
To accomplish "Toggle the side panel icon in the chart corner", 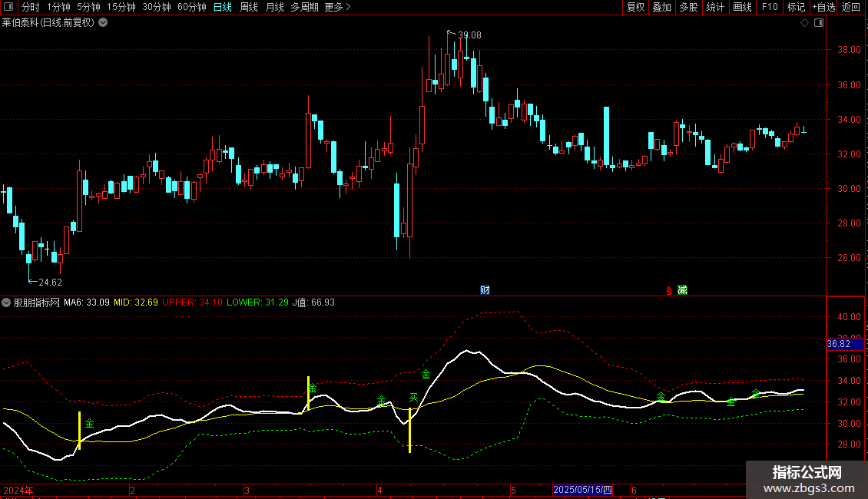I will [x=819, y=23].
